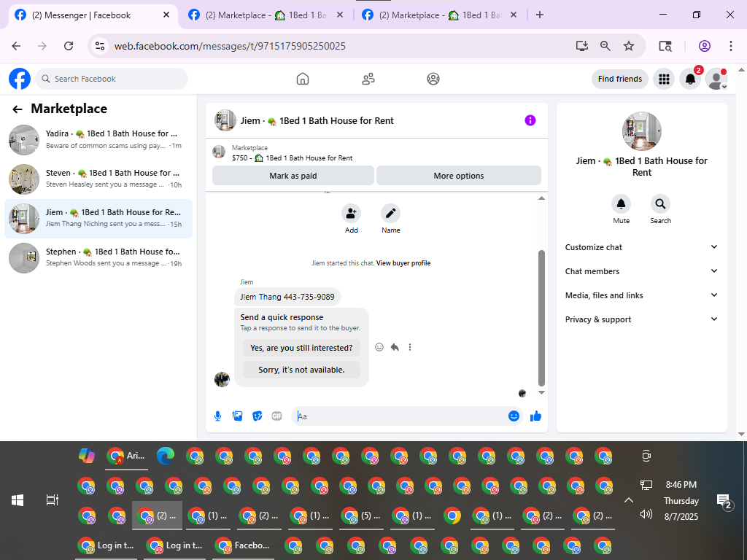Viewport: 747px width, 560px height.
Task: Click the Name pencil icon in chat
Action: [x=391, y=214]
